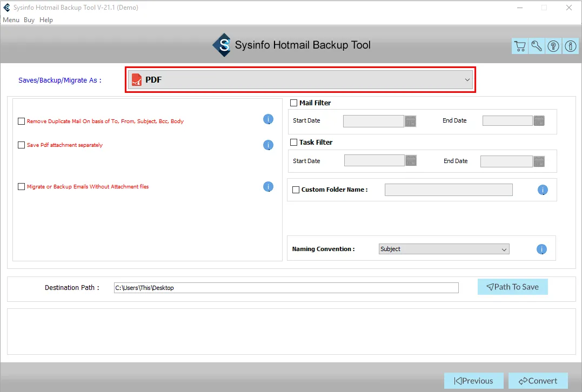
Task: Click the Path To Save button
Action: coord(513,287)
